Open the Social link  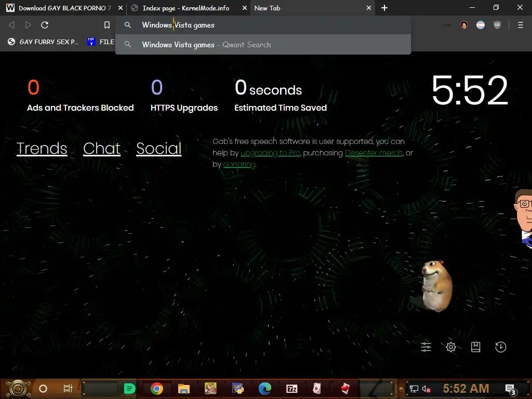click(x=159, y=148)
